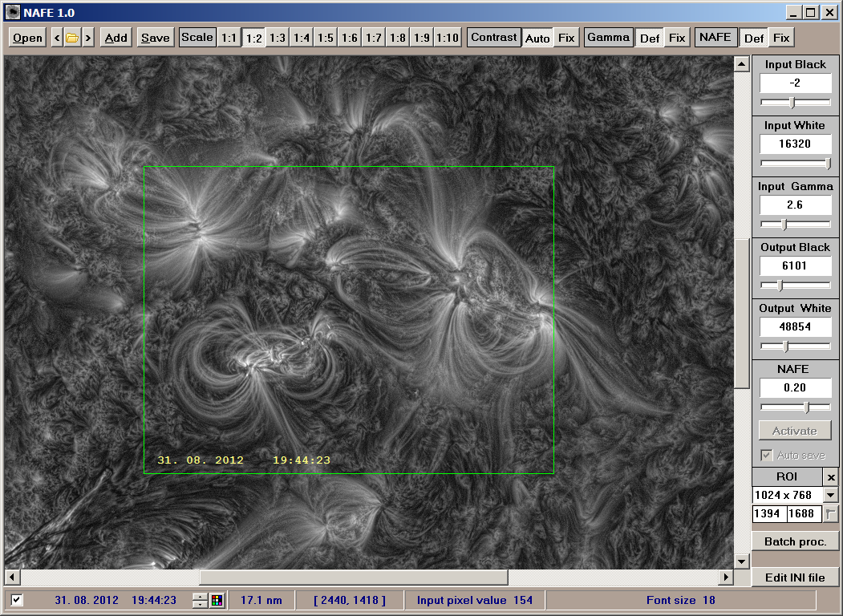
Task: Close the ROI with the x button
Action: (x=831, y=477)
